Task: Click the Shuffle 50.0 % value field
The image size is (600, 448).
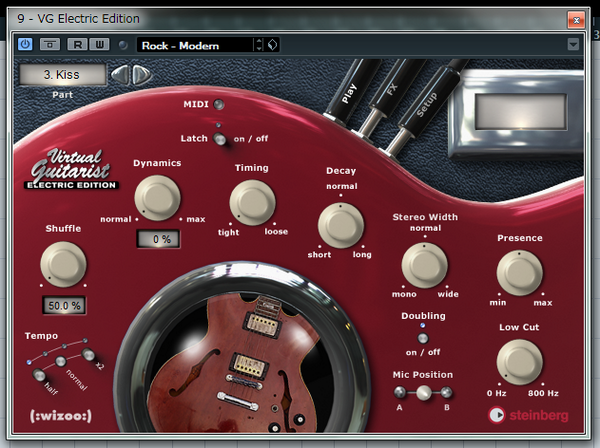Action: coord(64,306)
